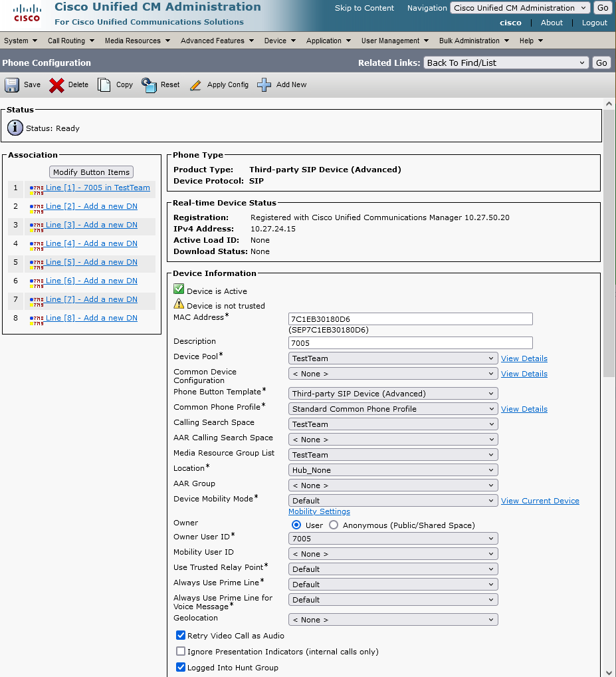Click the Copy document icon
The height and width of the screenshot is (677, 616).
tap(104, 85)
